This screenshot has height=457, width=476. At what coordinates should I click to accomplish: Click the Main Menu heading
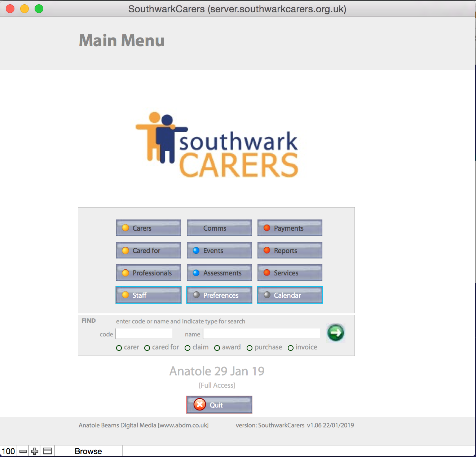(122, 40)
